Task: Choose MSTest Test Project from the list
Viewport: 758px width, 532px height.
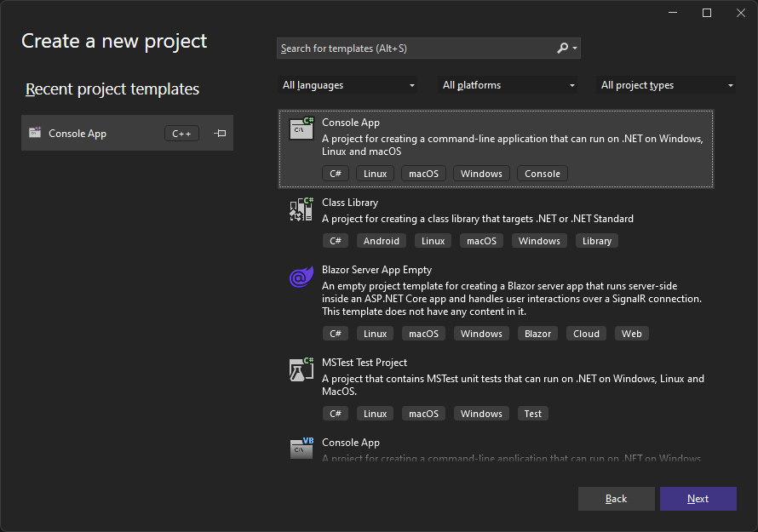Action: pyautogui.click(x=365, y=363)
